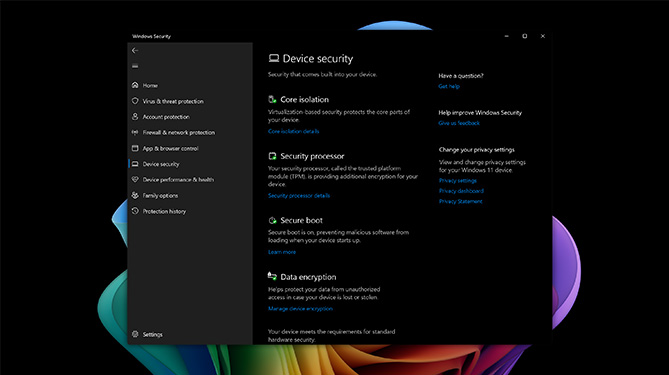Viewport: 669px width, 375px height.
Task: Click the Data encryption heading
Action: click(308, 277)
